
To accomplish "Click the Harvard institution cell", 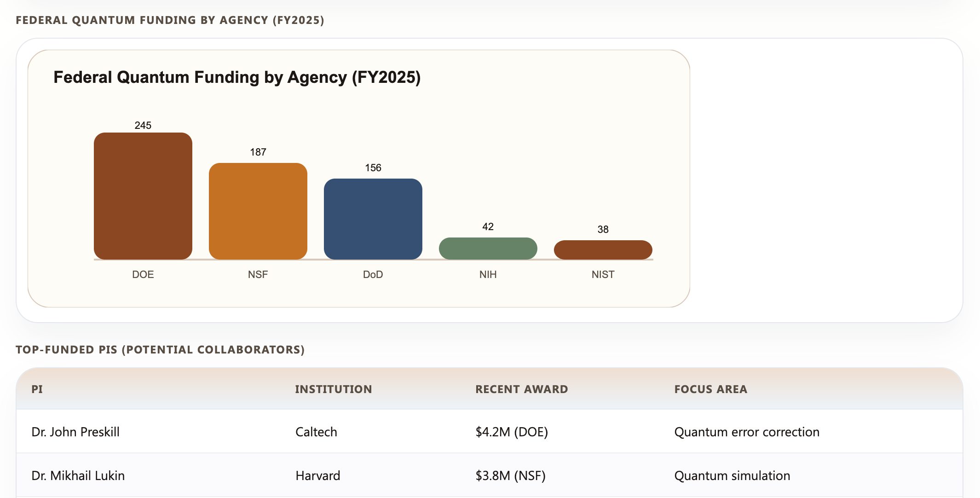I will (317, 475).
